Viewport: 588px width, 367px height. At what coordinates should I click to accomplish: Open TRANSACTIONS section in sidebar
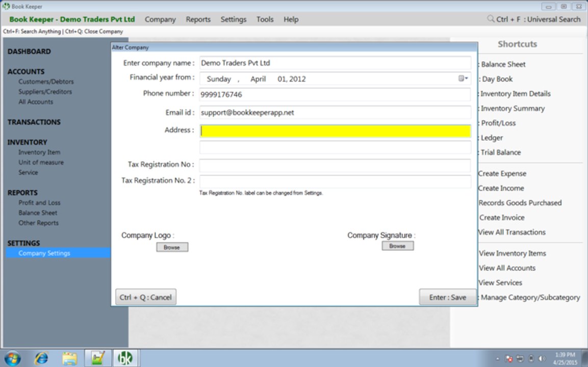tap(34, 122)
